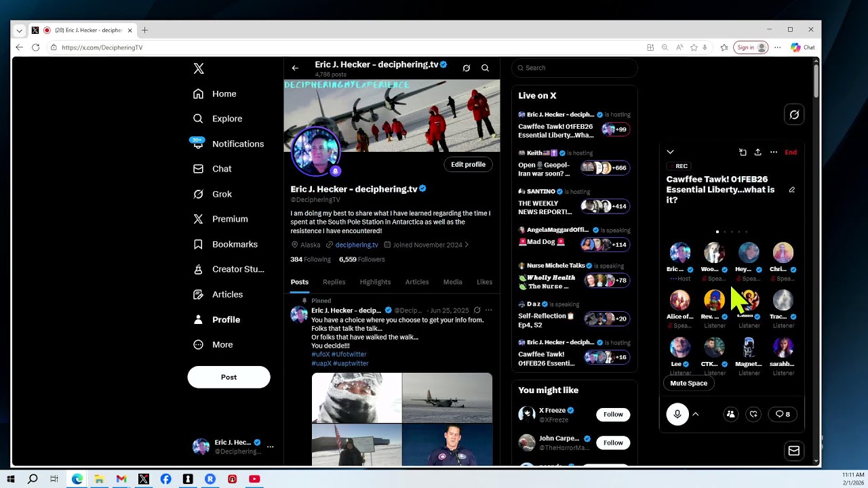The height and width of the screenshot is (488, 868).
Task: Click the Edit profile button
Action: [468, 164]
